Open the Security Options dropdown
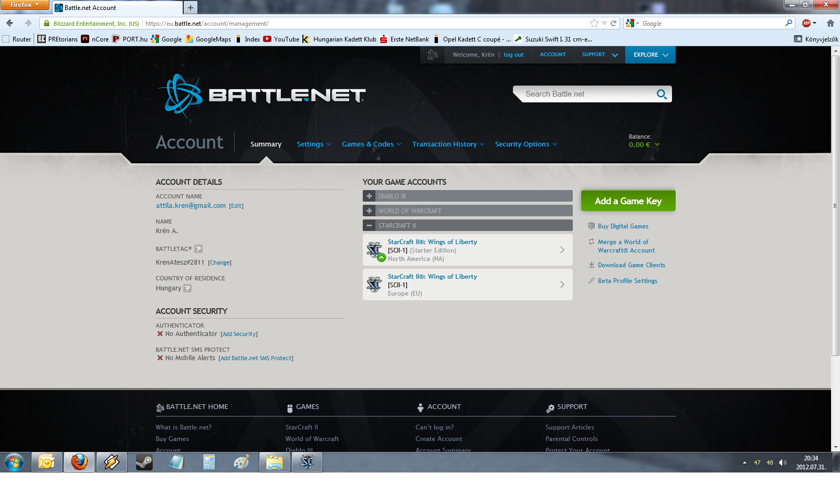Image resolution: width=840 pixels, height=504 pixels. click(526, 144)
